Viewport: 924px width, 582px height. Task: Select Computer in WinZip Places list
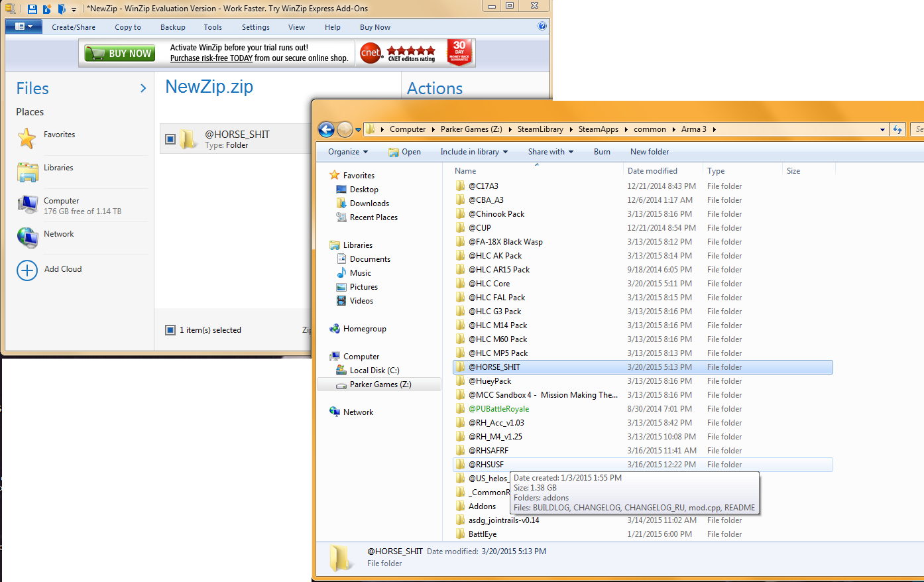pyautogui.click(x=83, y=205)
